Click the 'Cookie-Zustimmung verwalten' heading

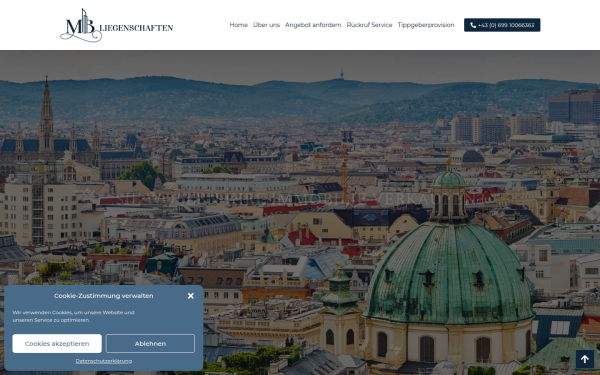click(x=103, y=296)
